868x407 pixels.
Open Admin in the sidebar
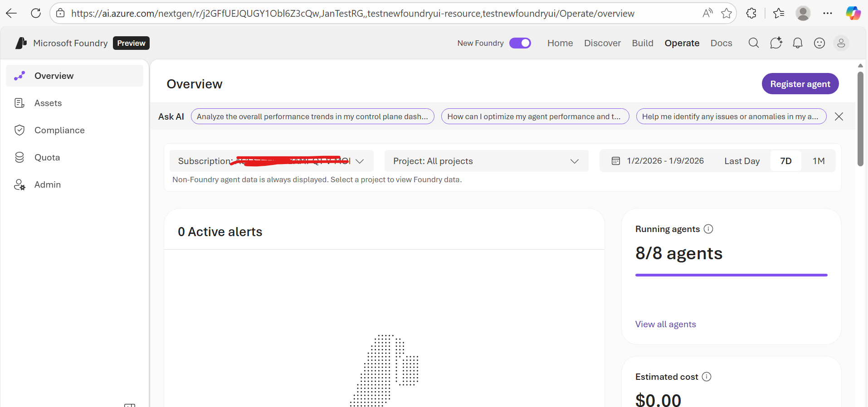point(74,184)
